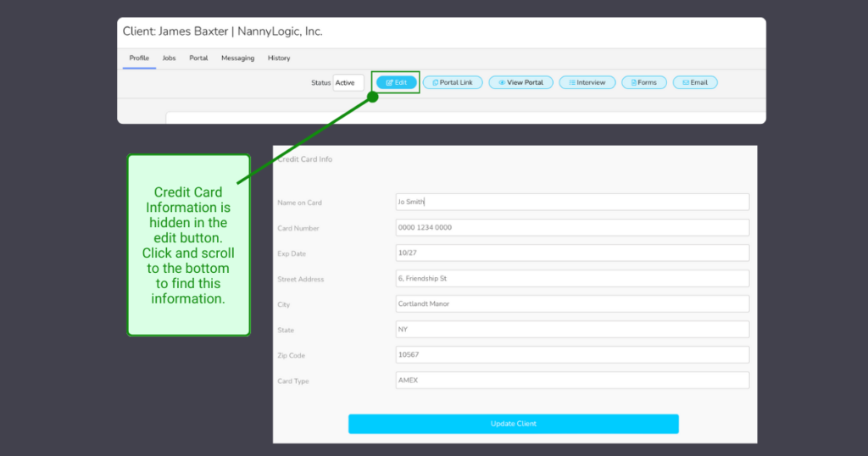Click the Edit button with pencil icon
Screen dimensions: 868x456
(396, 82)
